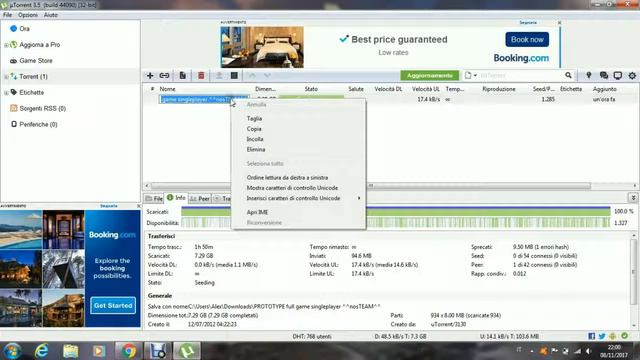This screenshot has height=360, width=640.
Task: Switch to the File tab in details pane
Action: pos(154,198)
